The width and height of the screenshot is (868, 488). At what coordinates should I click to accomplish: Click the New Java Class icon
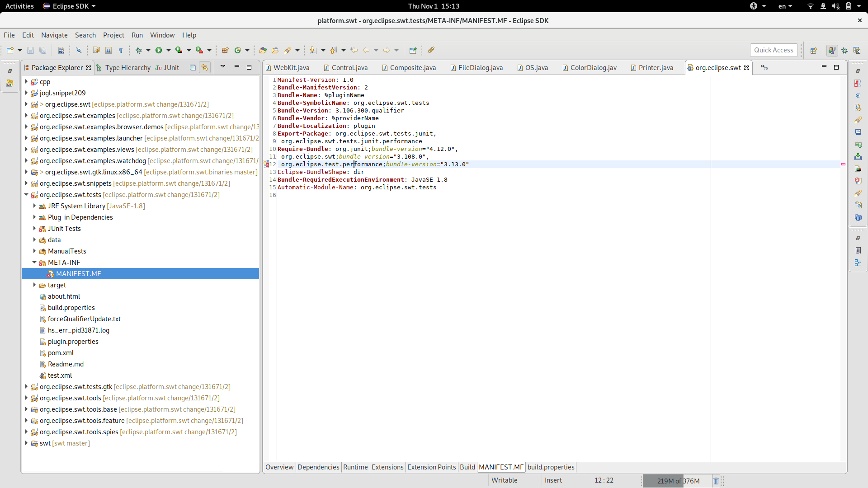click(x=238, y=50)
